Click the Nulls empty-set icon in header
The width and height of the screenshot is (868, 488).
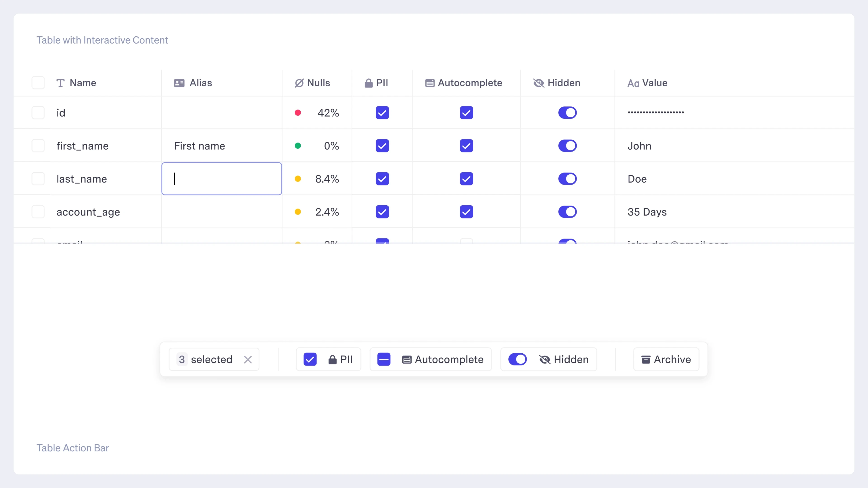(x=299, y=83)
